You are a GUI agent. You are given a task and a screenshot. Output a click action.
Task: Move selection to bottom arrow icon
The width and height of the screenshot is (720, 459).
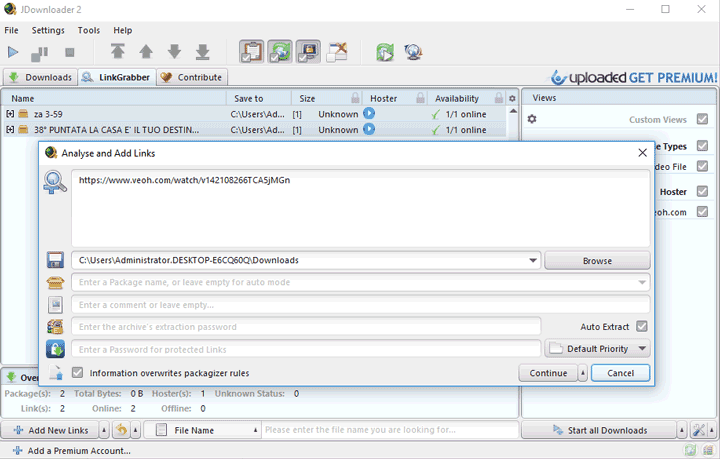202,52
